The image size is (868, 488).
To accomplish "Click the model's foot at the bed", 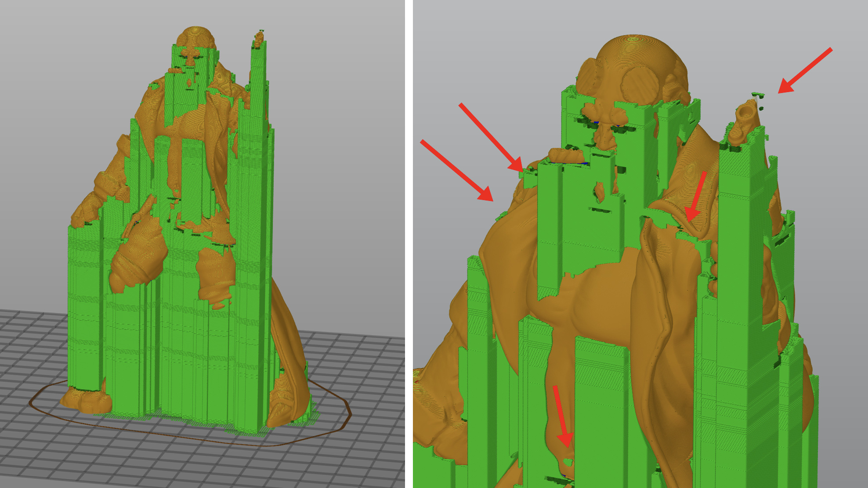I will [x=86, y=402].
